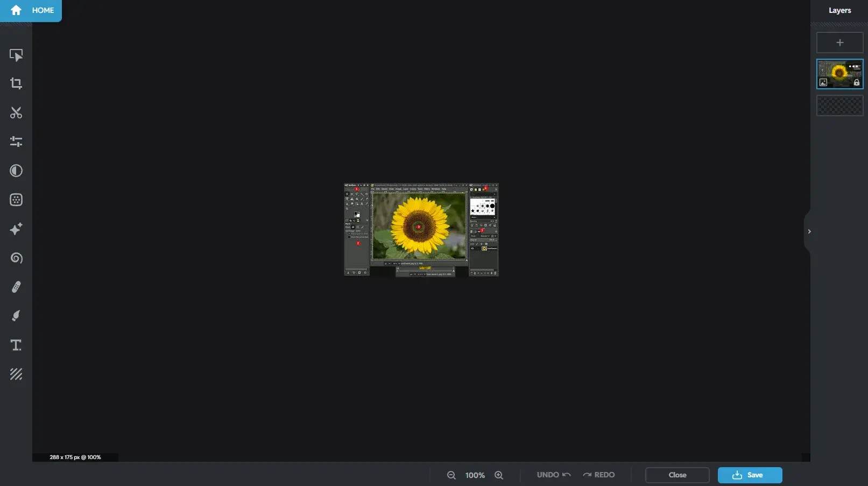Collapse the Layers panel with the chevron

809,231
